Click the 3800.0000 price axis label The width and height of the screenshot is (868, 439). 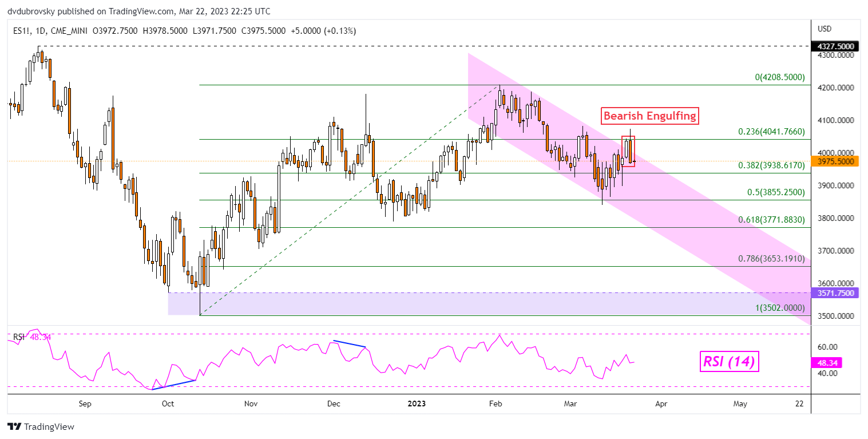tap(837, 218)
